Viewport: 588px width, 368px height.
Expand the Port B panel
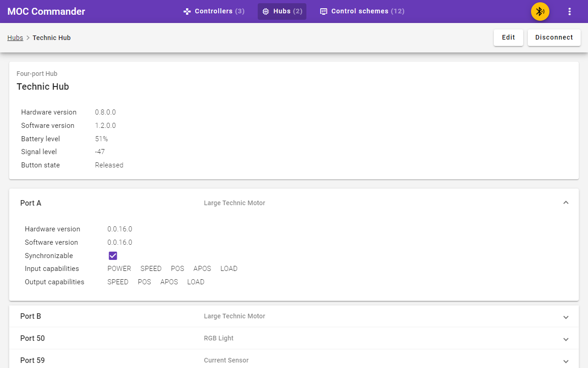tap(294, 316)
